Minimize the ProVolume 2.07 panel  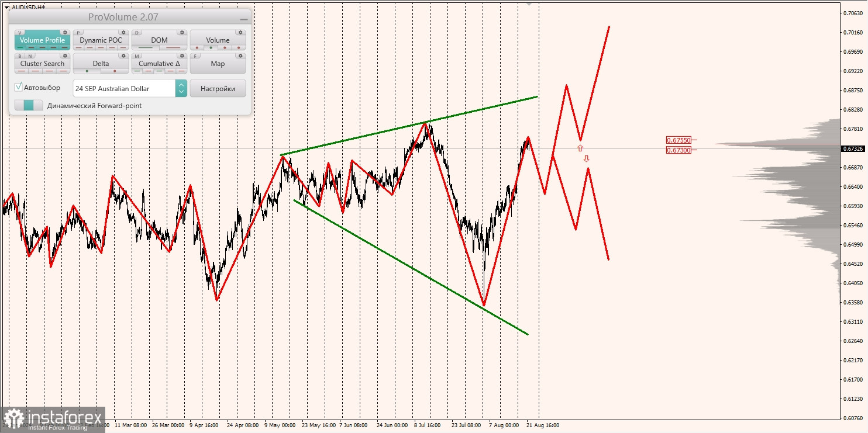coord(244,19)
